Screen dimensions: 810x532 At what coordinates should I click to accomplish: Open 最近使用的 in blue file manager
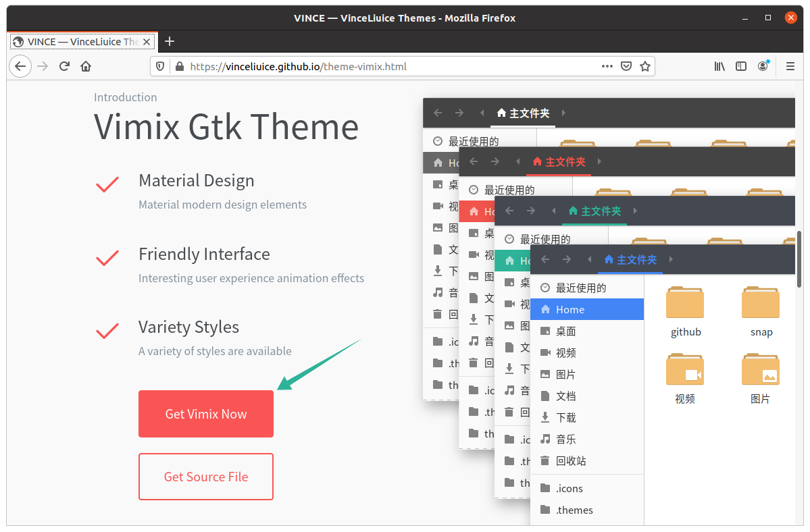pos(587,288)
